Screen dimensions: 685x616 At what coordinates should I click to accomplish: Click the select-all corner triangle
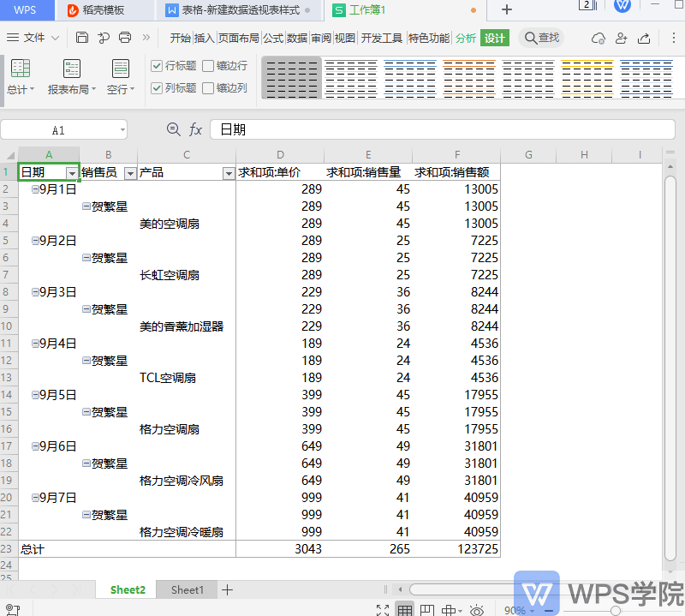(10, 155)
